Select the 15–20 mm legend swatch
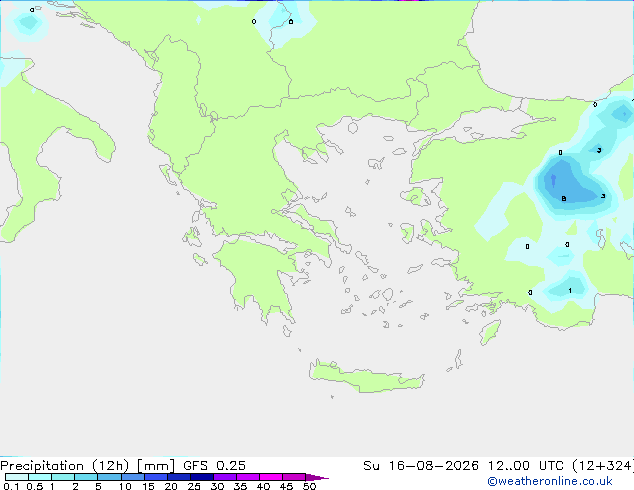The width and height of the screenshot is (634, 490). tap(156, 477)
